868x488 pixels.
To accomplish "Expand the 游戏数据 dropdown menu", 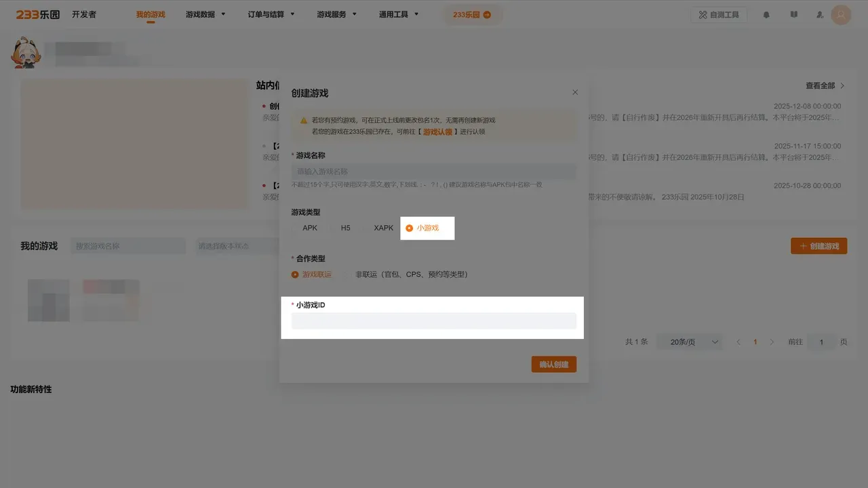I will tap(205, 14).
